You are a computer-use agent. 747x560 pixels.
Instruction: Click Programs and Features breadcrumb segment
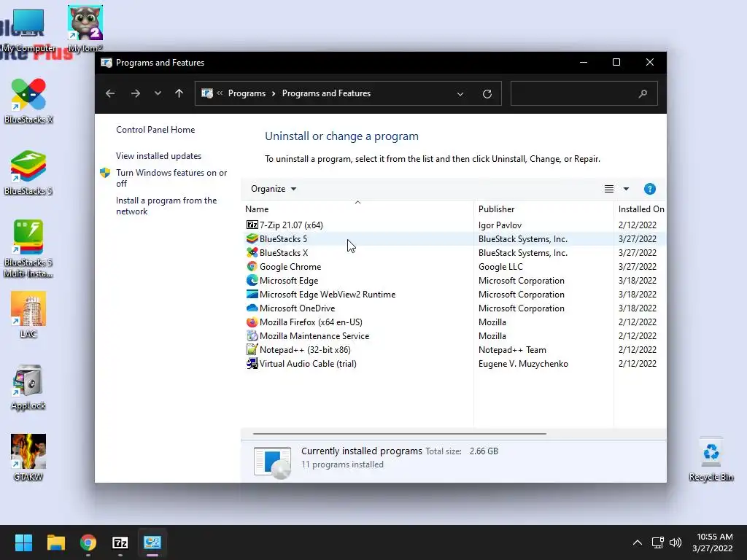tap(326, 93)
